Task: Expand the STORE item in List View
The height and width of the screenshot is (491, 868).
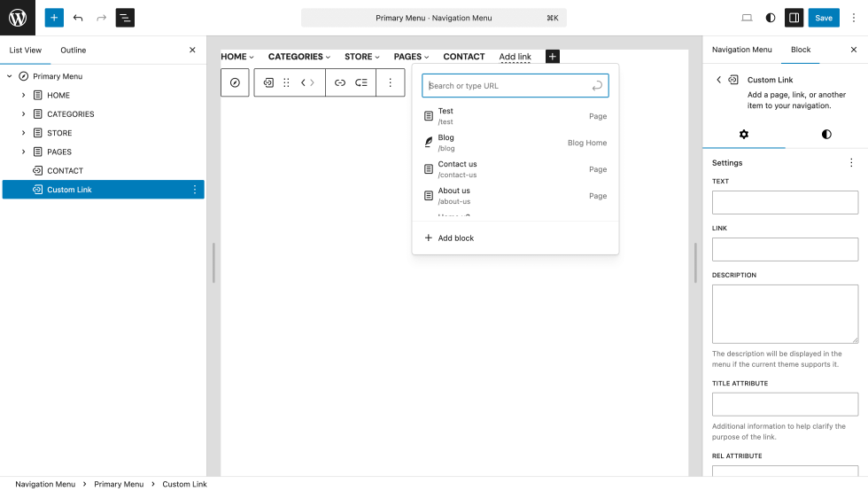Action: [x=24, y=133]
